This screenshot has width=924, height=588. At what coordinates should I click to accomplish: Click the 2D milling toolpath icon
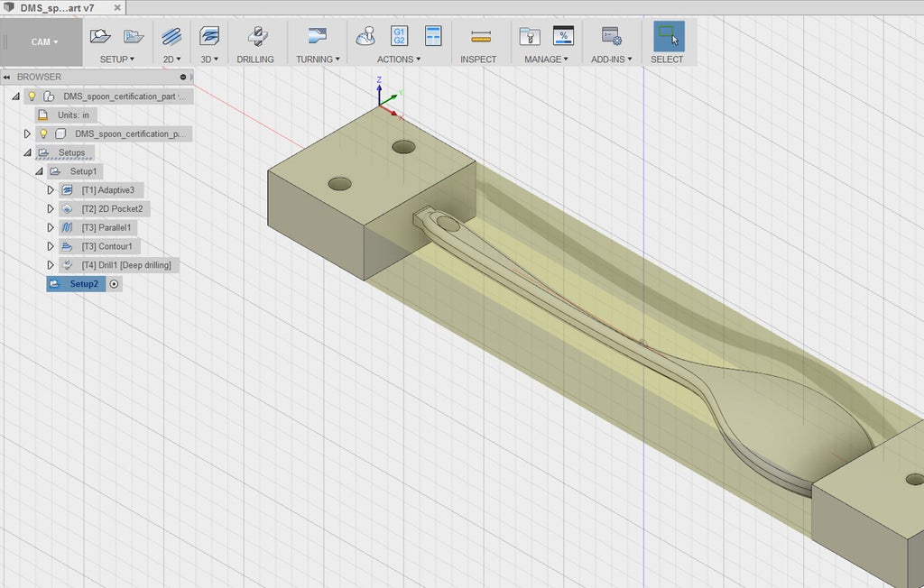(x=171, y=37)
